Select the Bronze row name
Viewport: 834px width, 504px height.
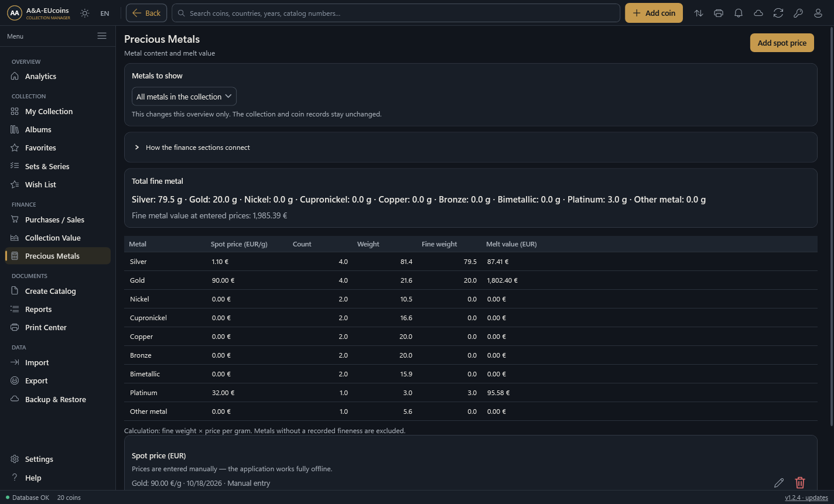point(141,355)
